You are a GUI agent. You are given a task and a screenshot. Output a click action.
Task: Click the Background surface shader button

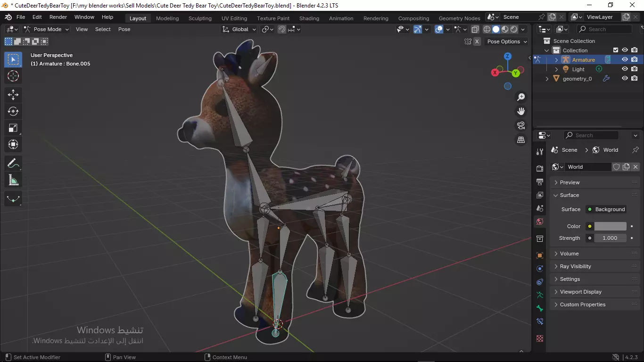606,209
